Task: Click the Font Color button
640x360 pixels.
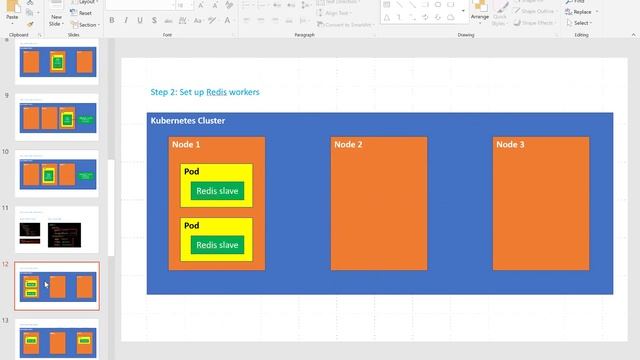Action: point(227,20)
